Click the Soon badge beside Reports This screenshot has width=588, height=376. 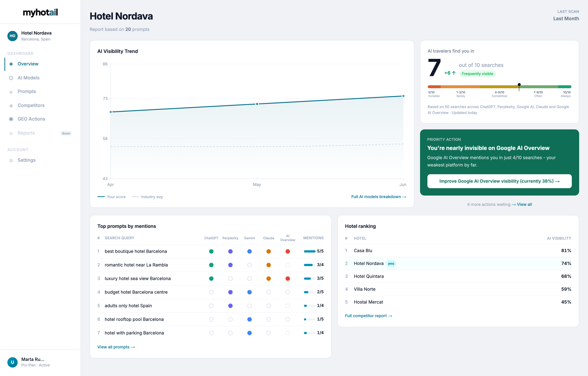coord(66,133)
